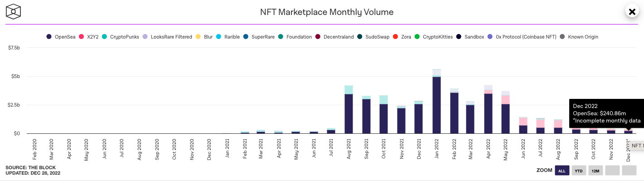644x181 pixels.
Task: Select the YTD zoom range
Action: point(579,171)
